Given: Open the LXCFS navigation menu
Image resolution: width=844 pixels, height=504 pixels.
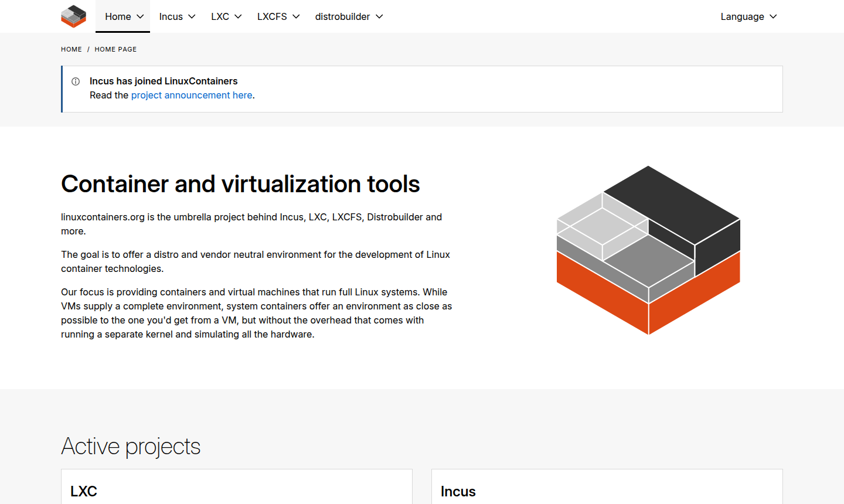Looking at the screenshot, I should 272,16.
